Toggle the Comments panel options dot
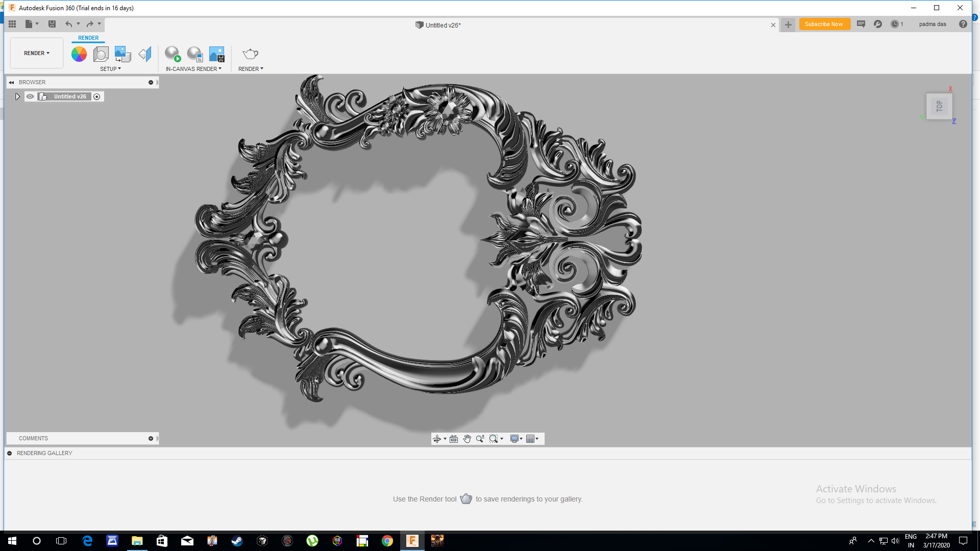Image resolution: width=980 pixels, height=551 pixels. (151, 438)
